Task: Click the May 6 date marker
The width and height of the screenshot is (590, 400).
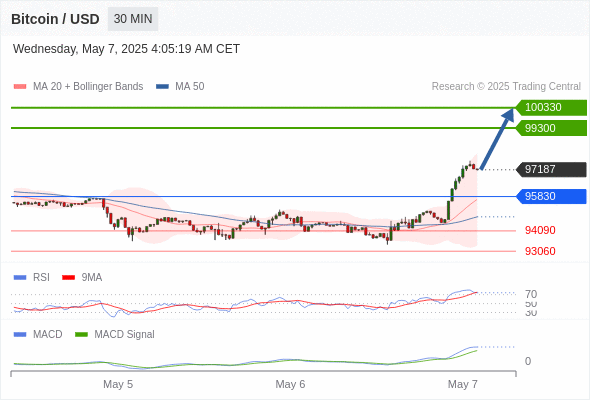Action: click(290, 384)
